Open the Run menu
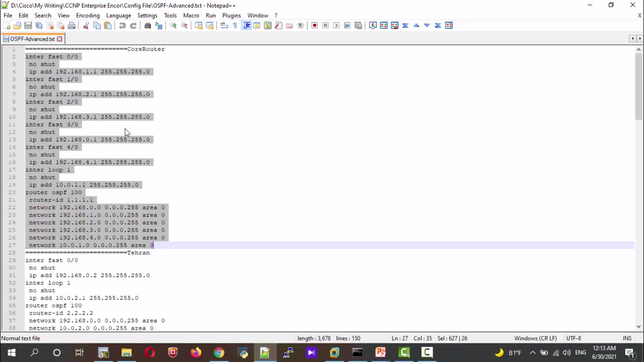 211,16
